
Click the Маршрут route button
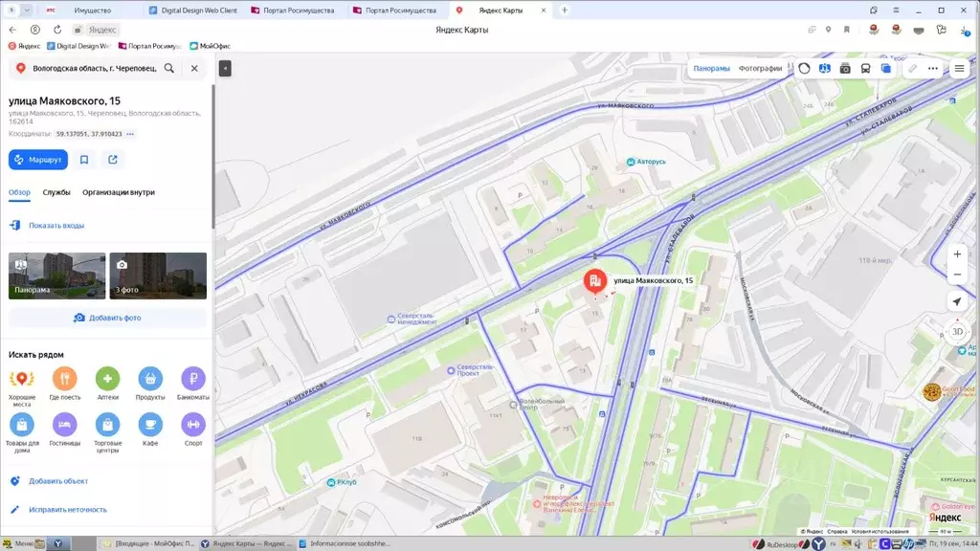point(38,160)
